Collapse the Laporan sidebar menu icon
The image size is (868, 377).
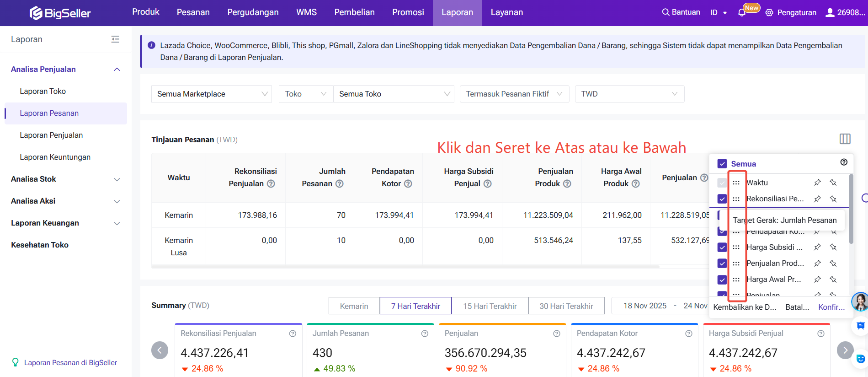[115, 39]
